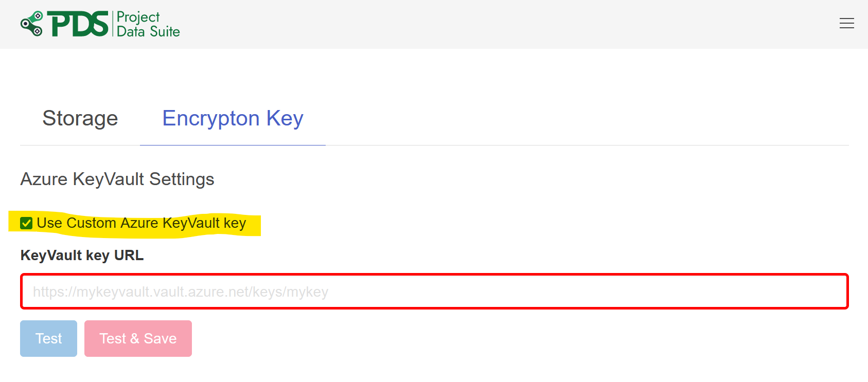Screen dimensions: 868x382
Task: Click the blank area right of the tabs
Action: pos(566,119)
